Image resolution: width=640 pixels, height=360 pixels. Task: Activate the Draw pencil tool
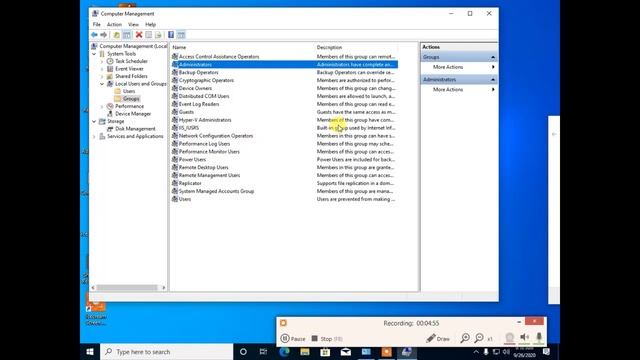tap(438, 338)
